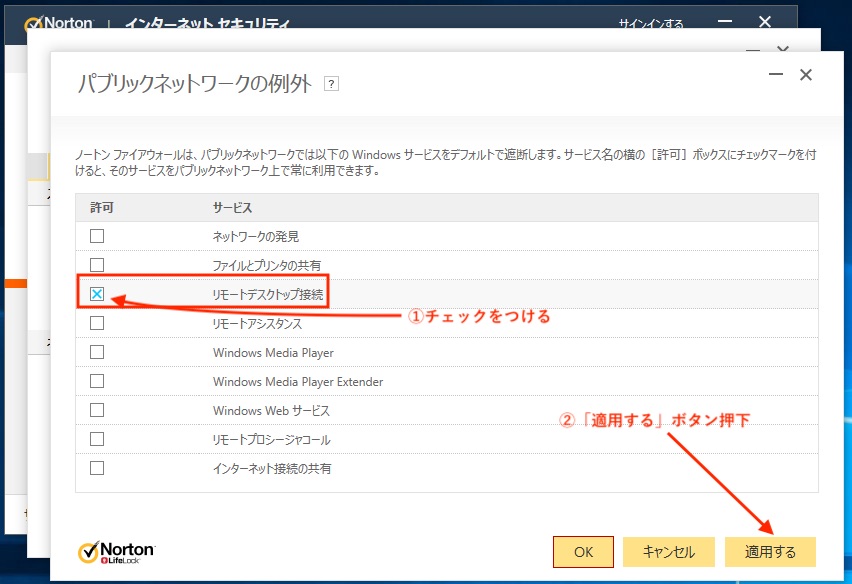Select the ネットワークの発見 service name

pyautogui.click(x=256, y=236)
